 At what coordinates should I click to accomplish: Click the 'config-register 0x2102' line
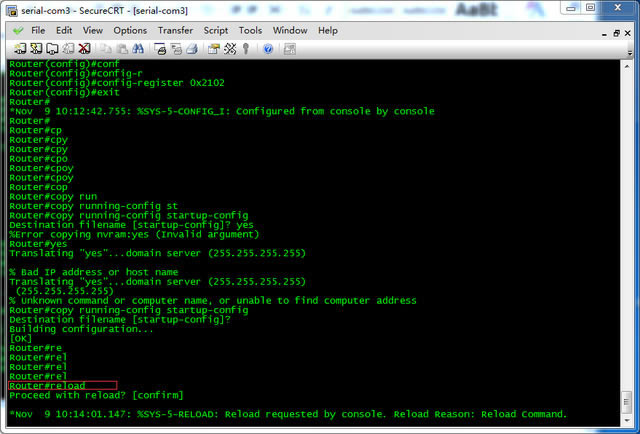click(117, 83)
